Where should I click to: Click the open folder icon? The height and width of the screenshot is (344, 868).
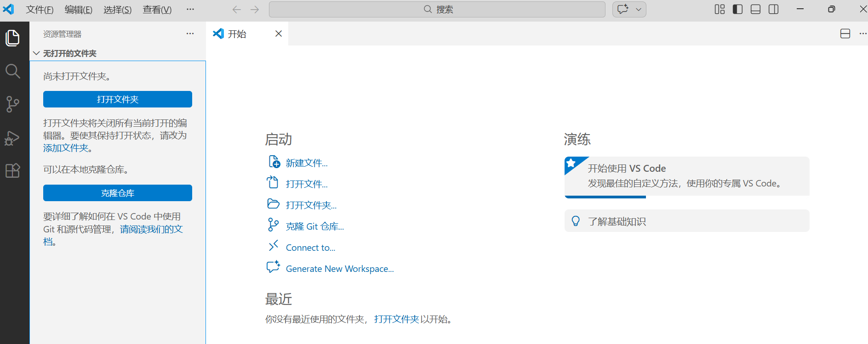coord(274,203)
